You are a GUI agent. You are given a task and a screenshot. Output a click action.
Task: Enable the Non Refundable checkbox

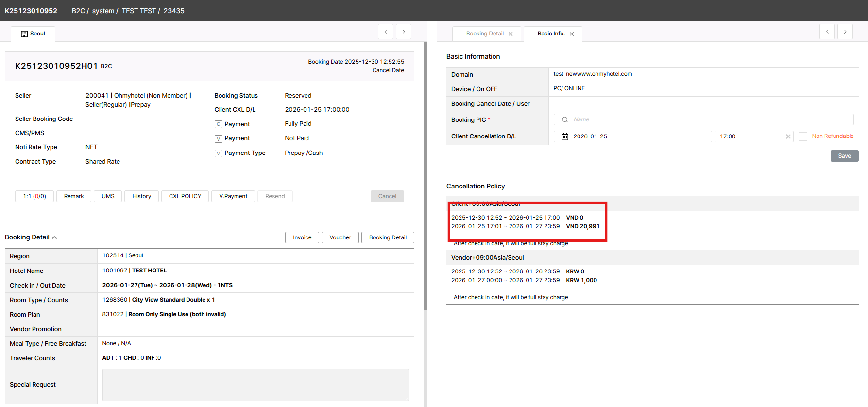pos(803,136)
